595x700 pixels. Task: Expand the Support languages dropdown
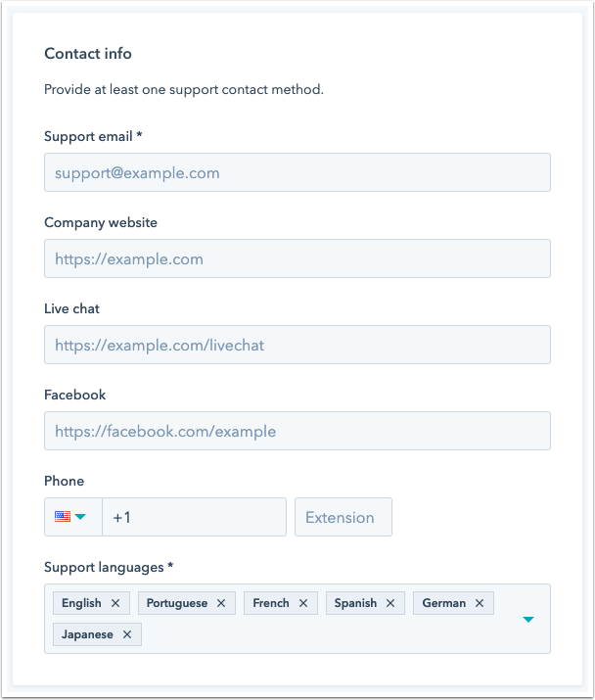[x=528, y=619]
